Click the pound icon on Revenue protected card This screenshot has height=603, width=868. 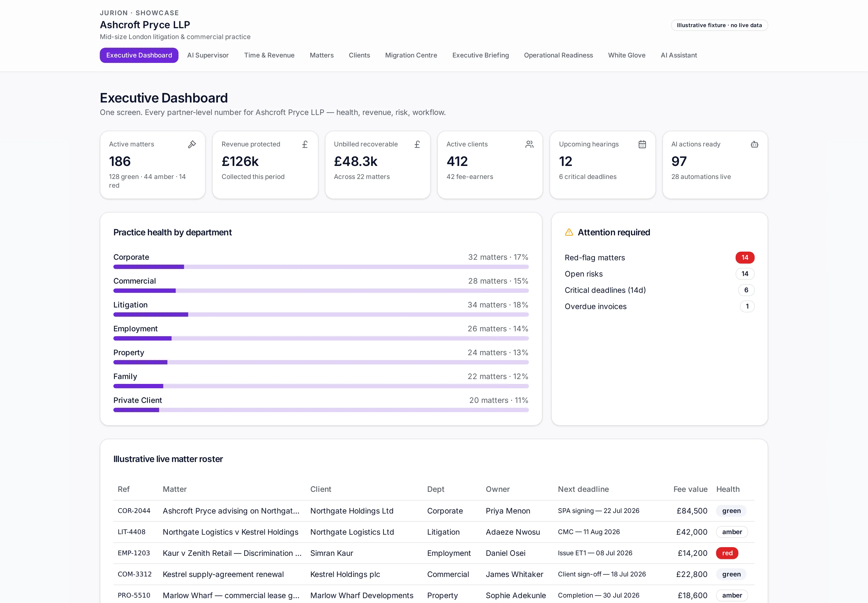pyautogui.click(x=305, y=144)
